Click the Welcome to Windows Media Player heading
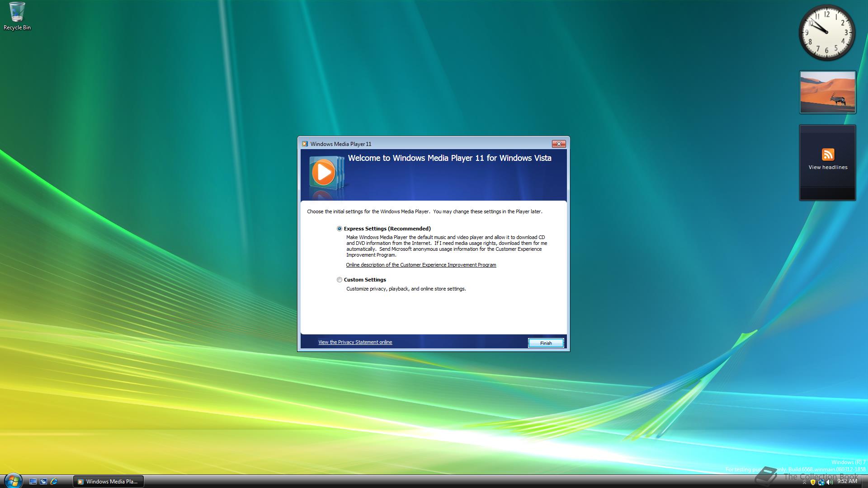The image size is (868, 488). point(449,158)
